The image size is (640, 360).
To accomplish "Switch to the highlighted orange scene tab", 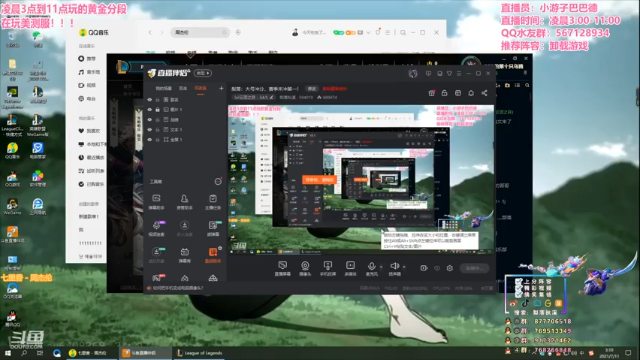I will [200, 88].
